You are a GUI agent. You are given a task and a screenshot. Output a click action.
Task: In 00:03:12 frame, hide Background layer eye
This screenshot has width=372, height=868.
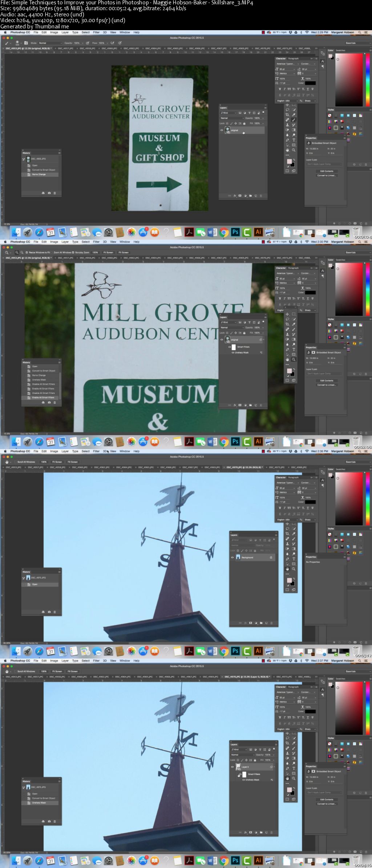(x=232, y=557)
